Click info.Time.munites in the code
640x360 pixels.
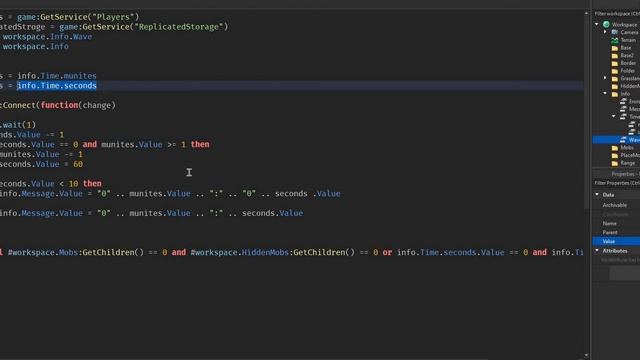click(x=57, y=76)
